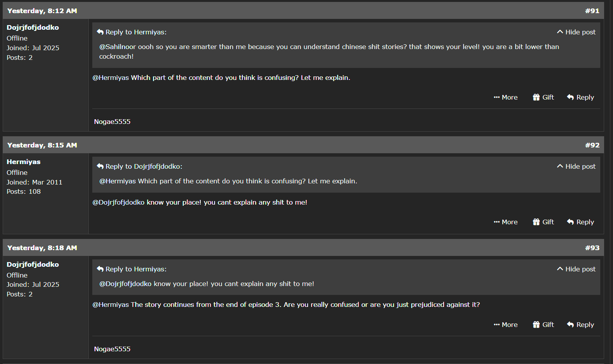Open the post #93 permalink number
Viewport: 613px width, 364px height.
point(592,248)
